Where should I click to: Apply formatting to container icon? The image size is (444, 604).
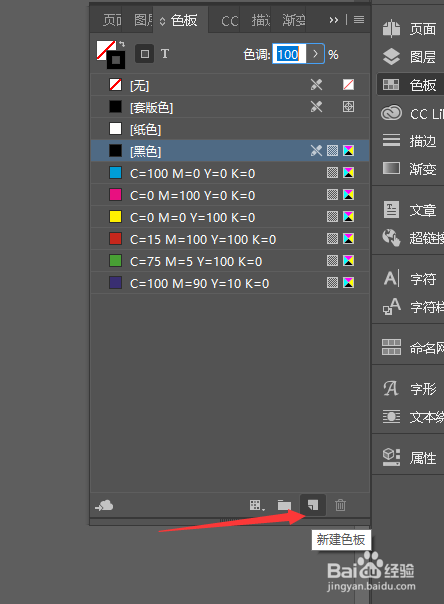145,54
